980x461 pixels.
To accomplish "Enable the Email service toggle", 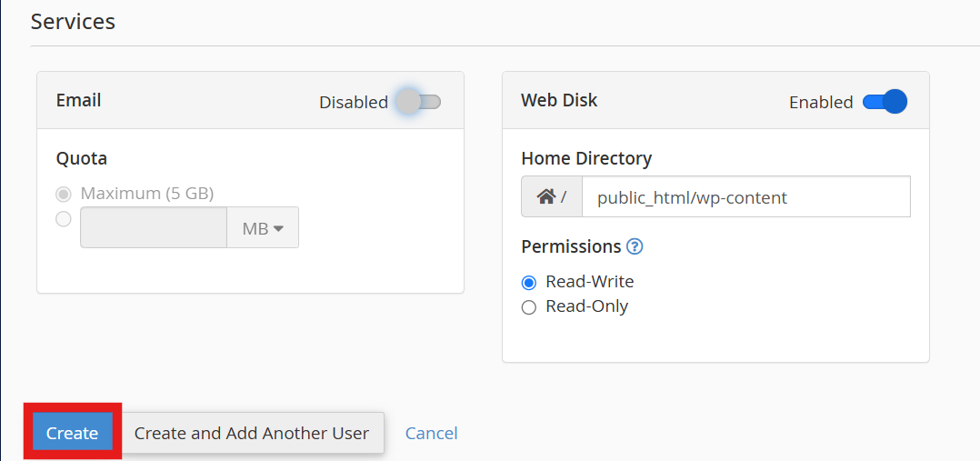I will point(417,102).
